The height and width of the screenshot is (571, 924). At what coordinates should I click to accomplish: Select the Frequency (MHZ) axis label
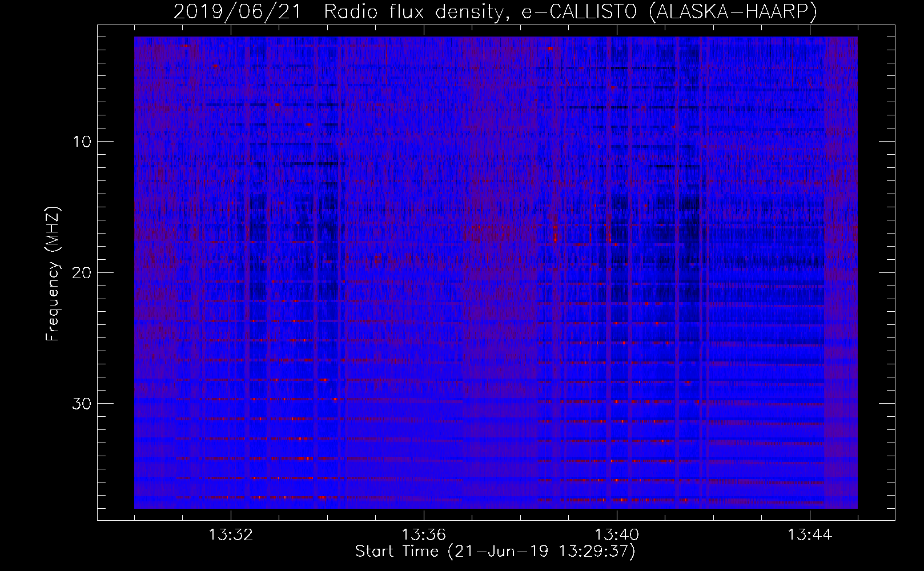tap(53, 274)
